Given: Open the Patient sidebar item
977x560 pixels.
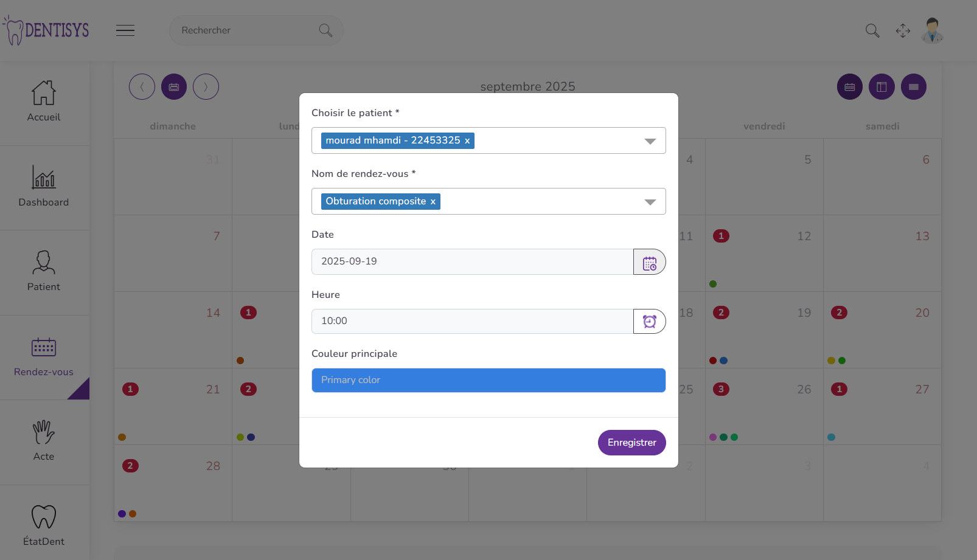Looking at the screenshot, I should (44, 272).
